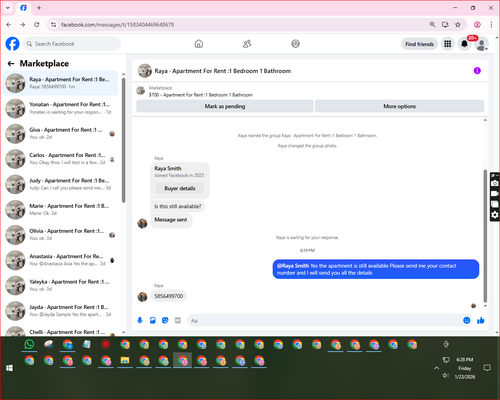Image resolution: width=500 pixels, height=400 pixels.
Task: Open File Explorer from the taskbar
Action: 125,360
